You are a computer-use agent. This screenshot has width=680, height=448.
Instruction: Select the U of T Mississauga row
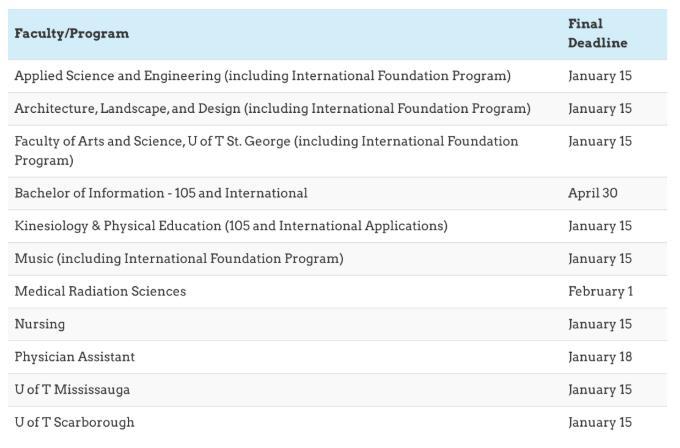pyautogui.click(x=337, y=390)
